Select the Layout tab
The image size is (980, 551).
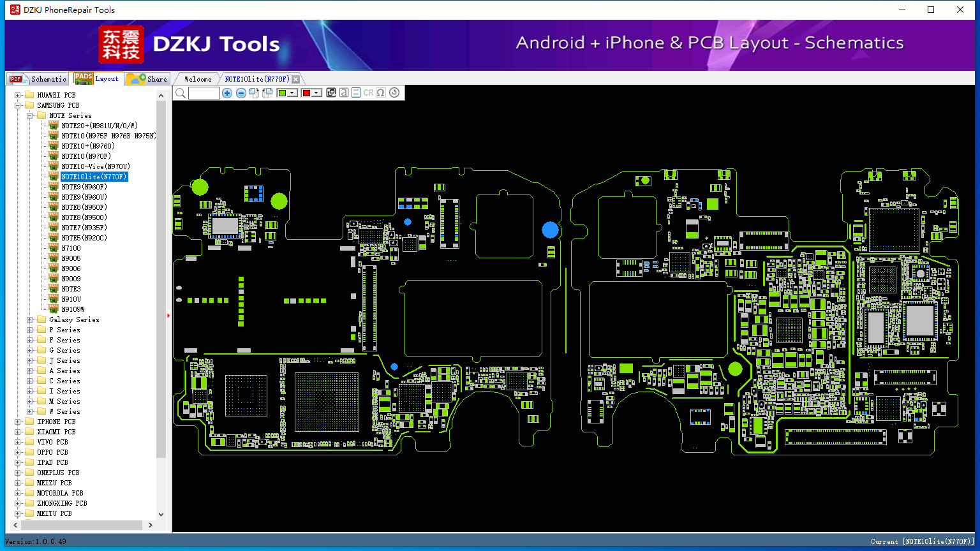[x=96, y=78]
